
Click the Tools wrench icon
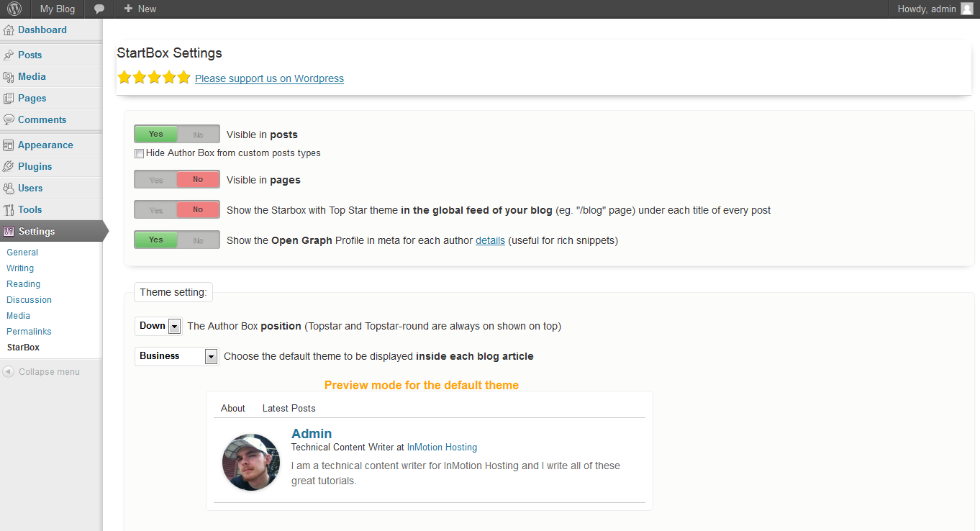coord(9,210)
